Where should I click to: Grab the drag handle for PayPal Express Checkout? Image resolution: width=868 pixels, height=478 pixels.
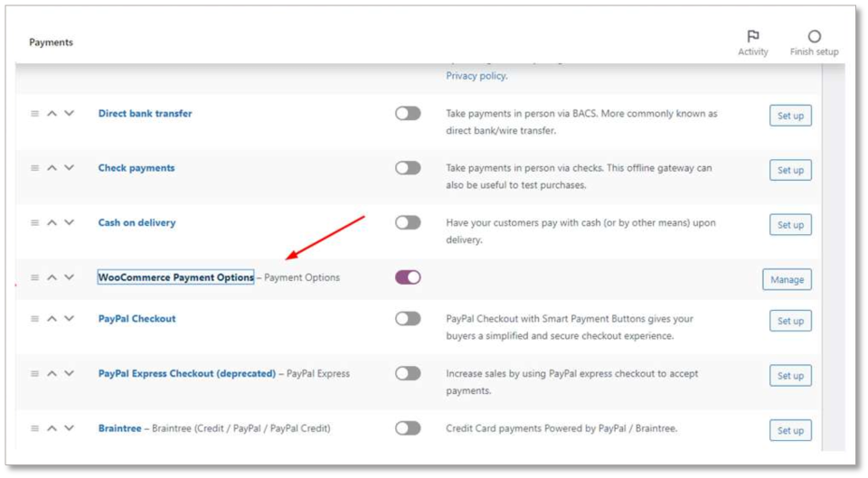tap(35, 373)
